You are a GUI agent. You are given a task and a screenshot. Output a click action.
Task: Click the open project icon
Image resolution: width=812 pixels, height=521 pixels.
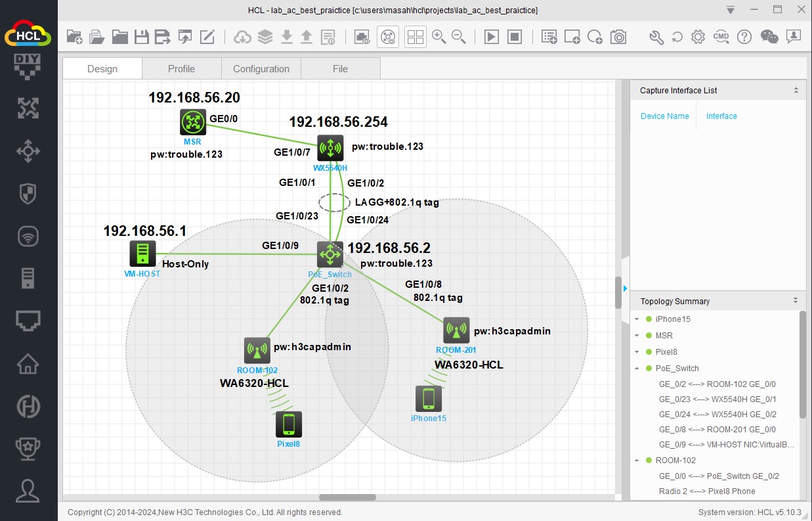click(x=97, y=37)
